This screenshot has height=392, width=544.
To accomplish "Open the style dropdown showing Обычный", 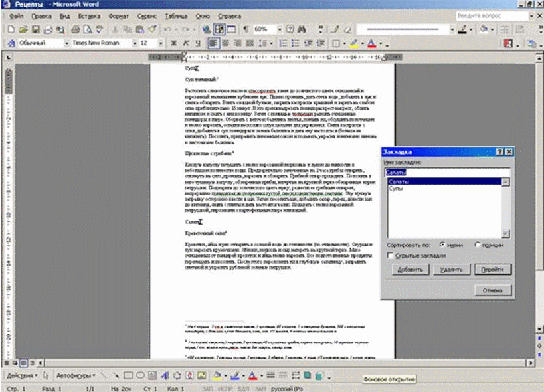I will (66, 43).
